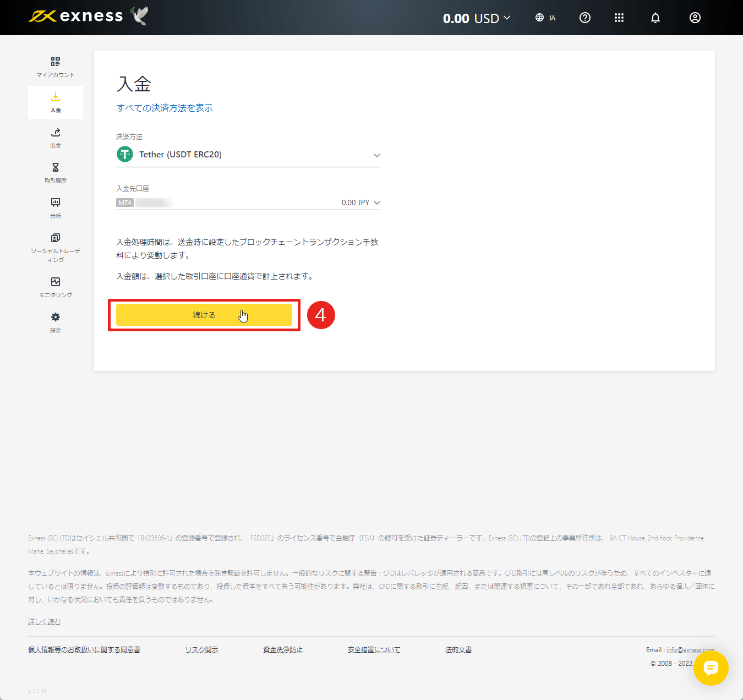Viewport: 743px width, 700px height.
Task: Open the JA language selector
Action: 545,18
